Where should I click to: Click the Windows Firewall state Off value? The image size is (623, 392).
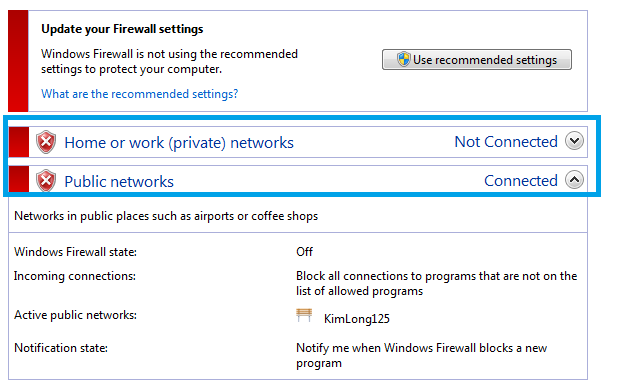point(304,252)
